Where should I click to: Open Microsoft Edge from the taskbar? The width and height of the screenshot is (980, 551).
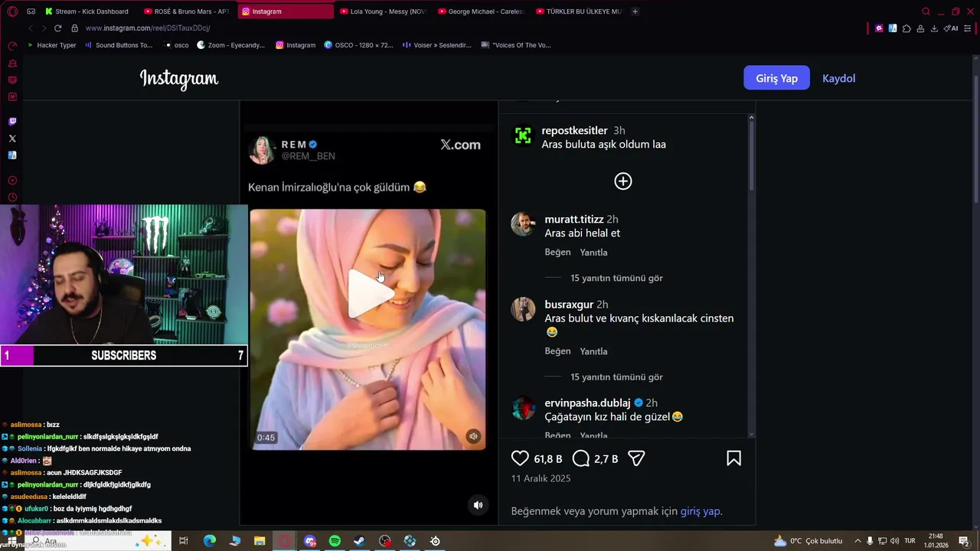pos(209,541)
